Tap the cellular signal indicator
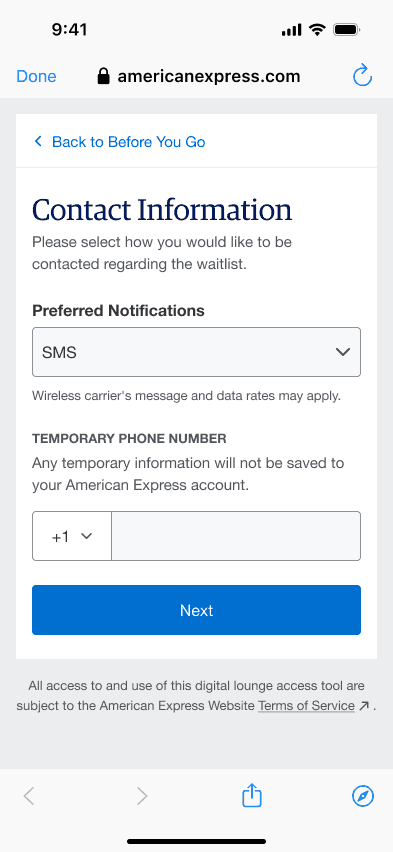This screenshot has width=393, height=852. [291, 30]
